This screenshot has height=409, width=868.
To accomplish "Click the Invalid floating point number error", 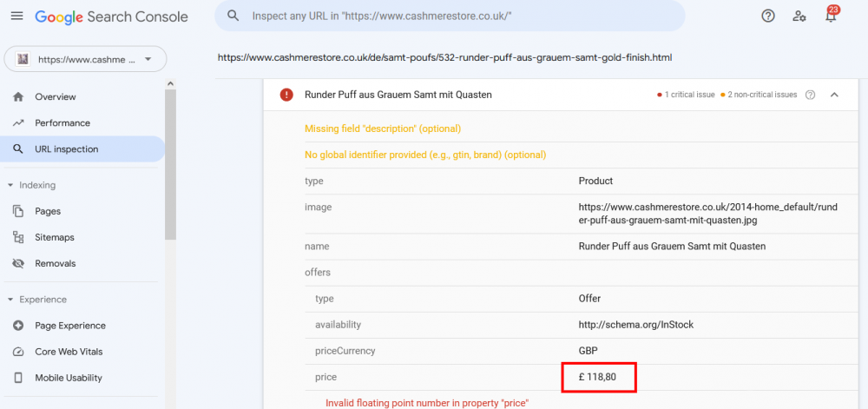I will coord(427,402).
